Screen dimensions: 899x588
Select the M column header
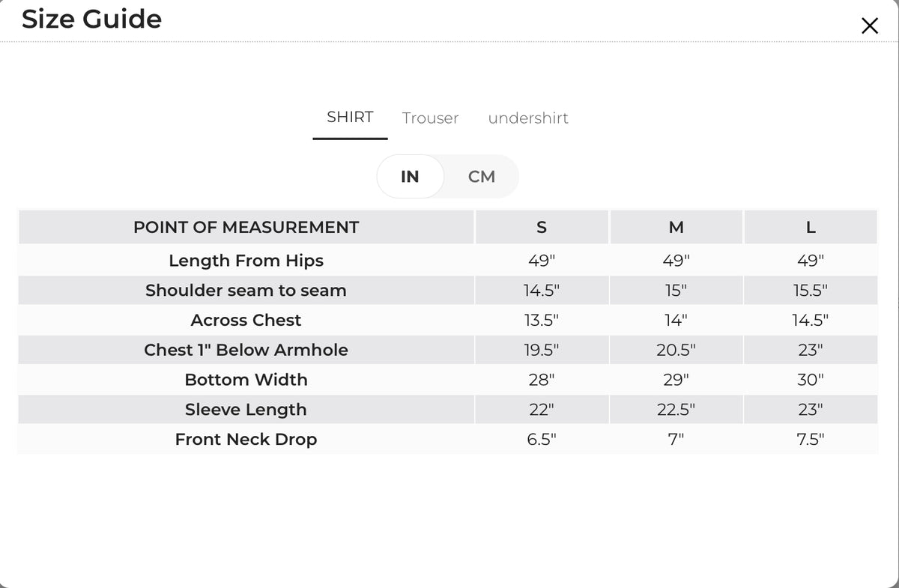[x=676, y=227]
